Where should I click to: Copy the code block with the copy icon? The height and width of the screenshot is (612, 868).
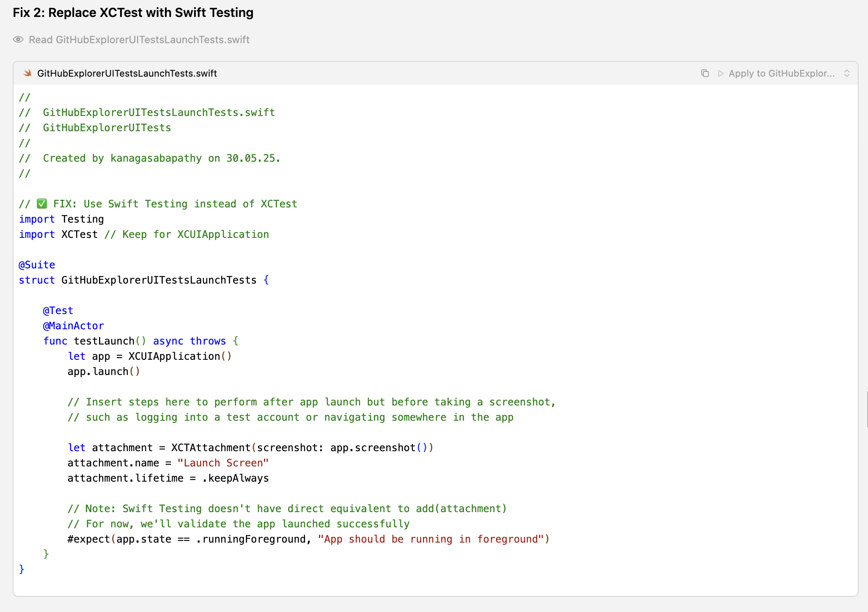[705, 73]
